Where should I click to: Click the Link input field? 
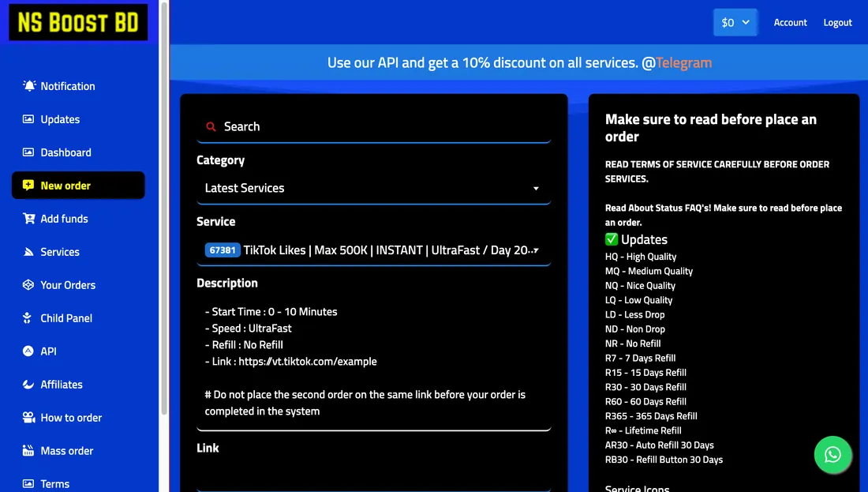tap(374, 476)
